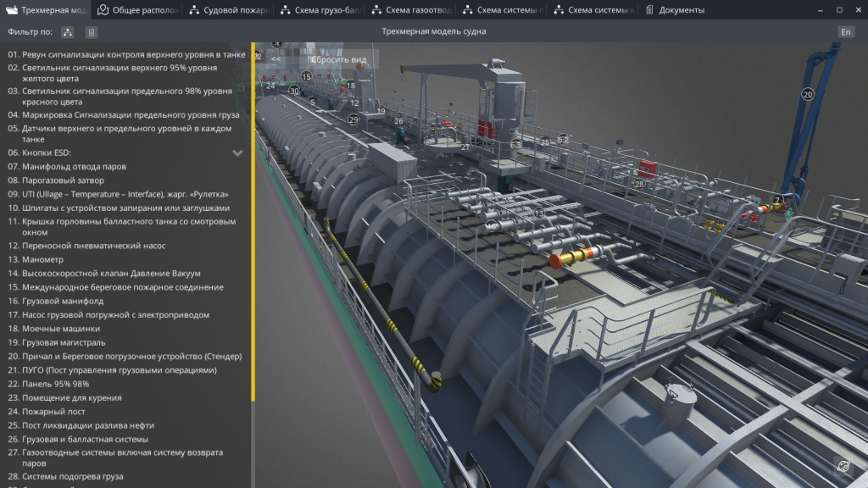868x488 pixels.
Task: Select item 14 Высокоскоростной клапан Давление Вакуум
Action: click(x=104, y=274)
